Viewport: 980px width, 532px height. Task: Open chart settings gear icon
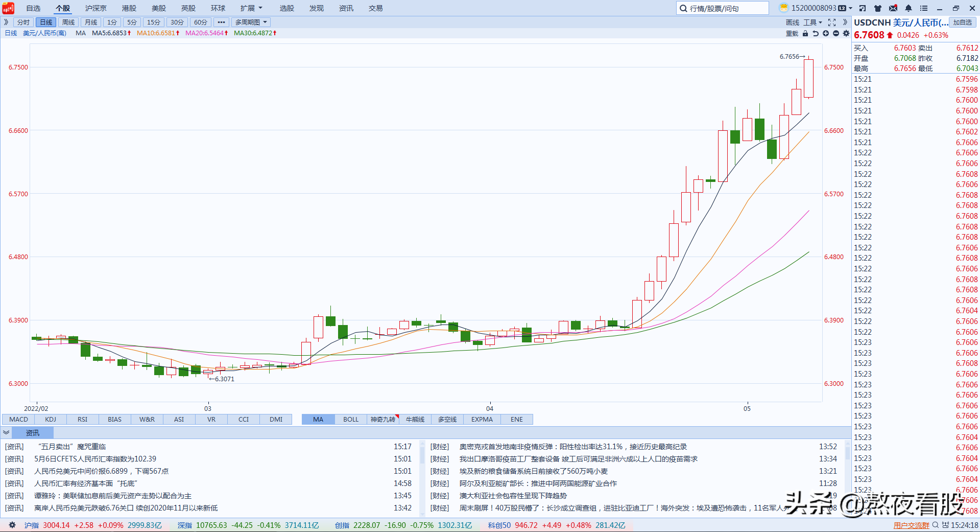[x=846, y=34]
